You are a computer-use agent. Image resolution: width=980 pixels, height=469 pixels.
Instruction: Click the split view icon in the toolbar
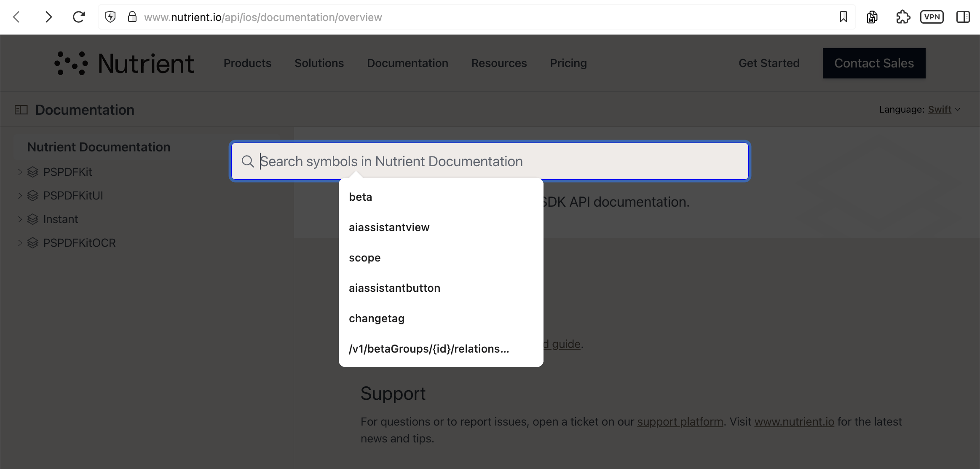963,16
